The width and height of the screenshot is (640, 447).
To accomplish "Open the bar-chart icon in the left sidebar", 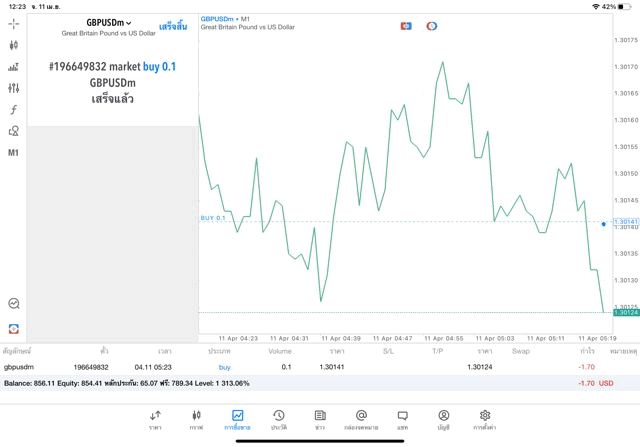I will tap(13, 67).
